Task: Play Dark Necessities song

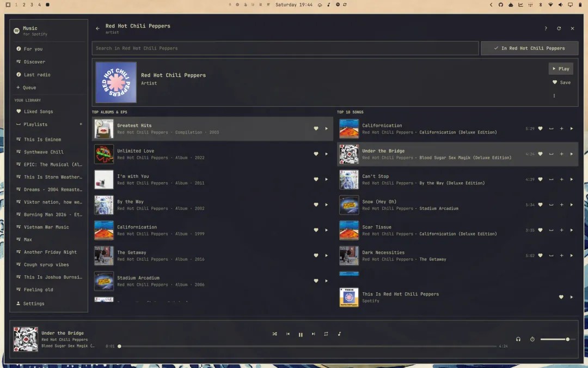Action: click(572, 255)
